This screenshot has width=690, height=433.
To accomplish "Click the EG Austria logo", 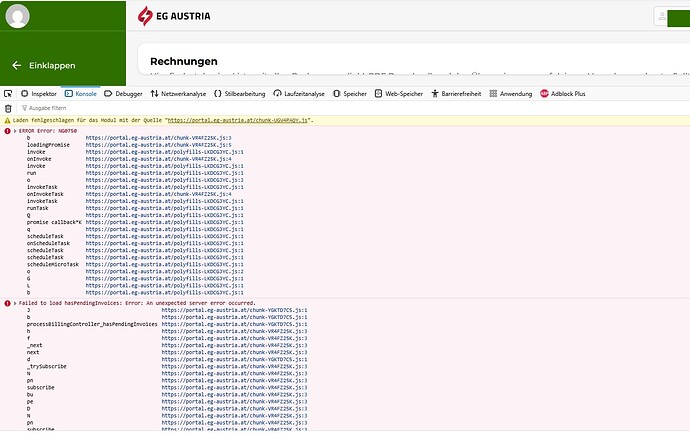I will 174,16.
